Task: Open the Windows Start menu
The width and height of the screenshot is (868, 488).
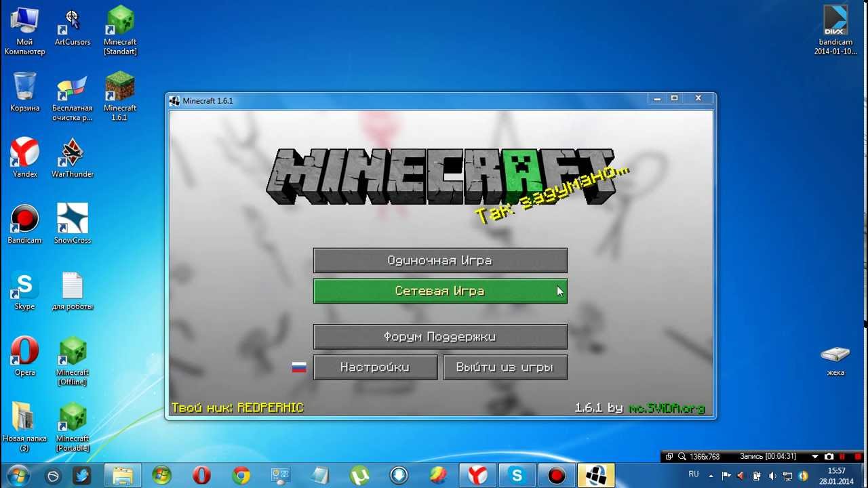Action: [18, 475]
